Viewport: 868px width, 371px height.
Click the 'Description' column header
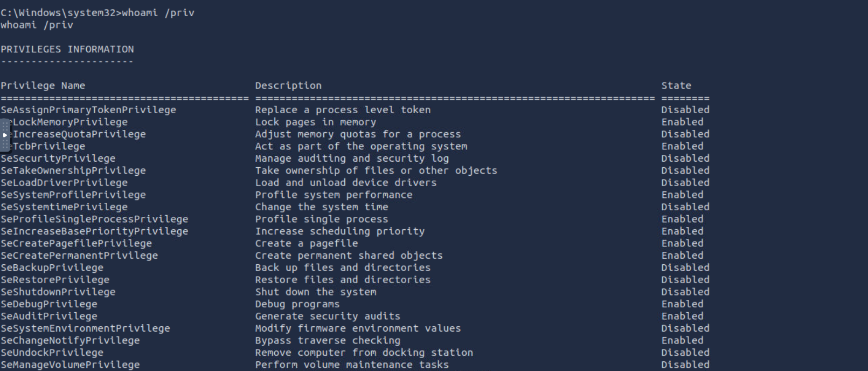pos(288,86)
